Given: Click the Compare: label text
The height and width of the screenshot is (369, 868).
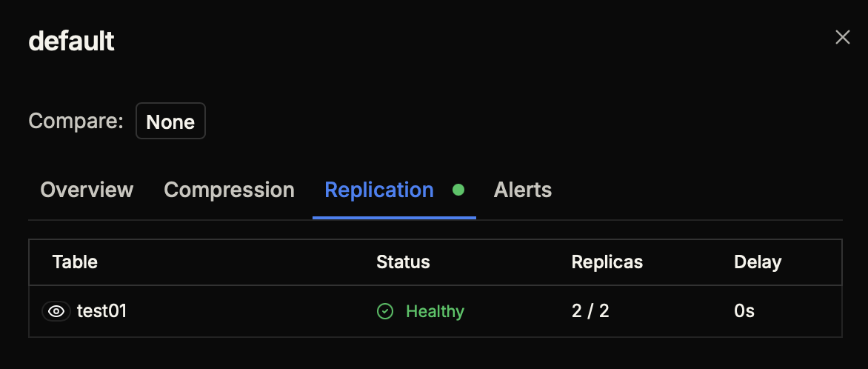Looking at the screenshot, I should tap(76, 121).
